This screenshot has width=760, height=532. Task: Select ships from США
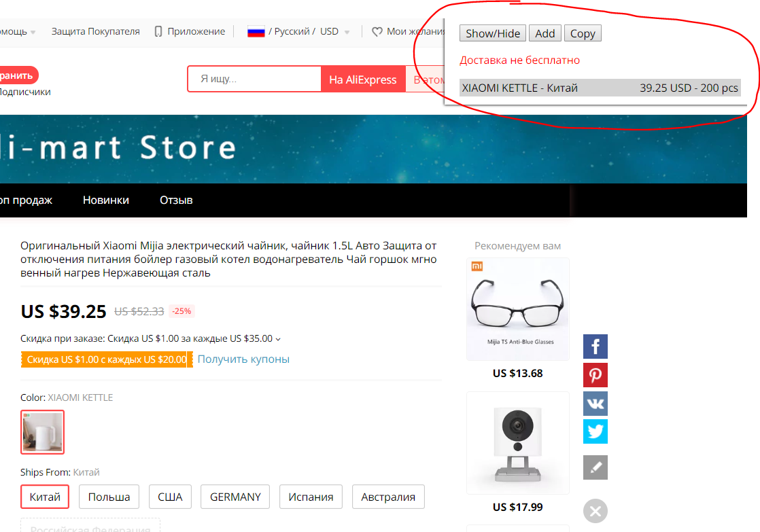pos(170,497)
